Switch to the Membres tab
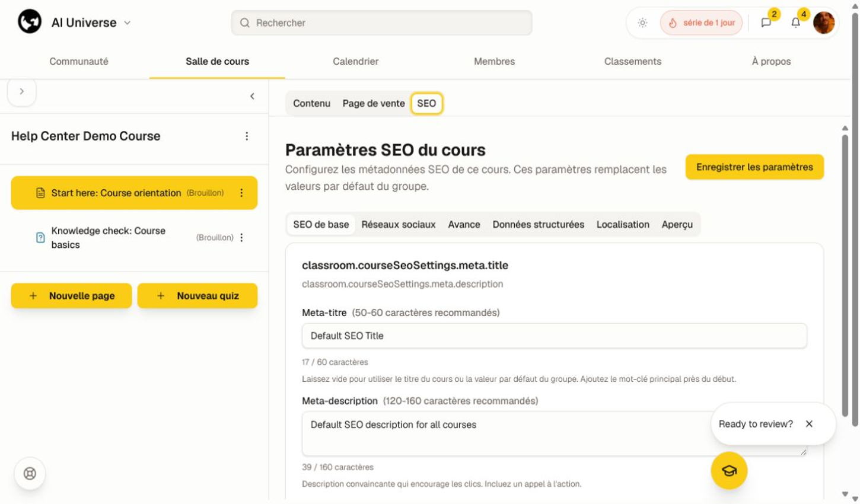 pos(494,61)
